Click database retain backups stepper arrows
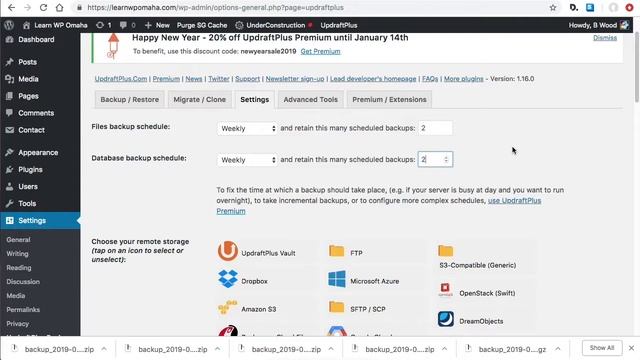The image size is (640, 360). click(x=446, y=160)
